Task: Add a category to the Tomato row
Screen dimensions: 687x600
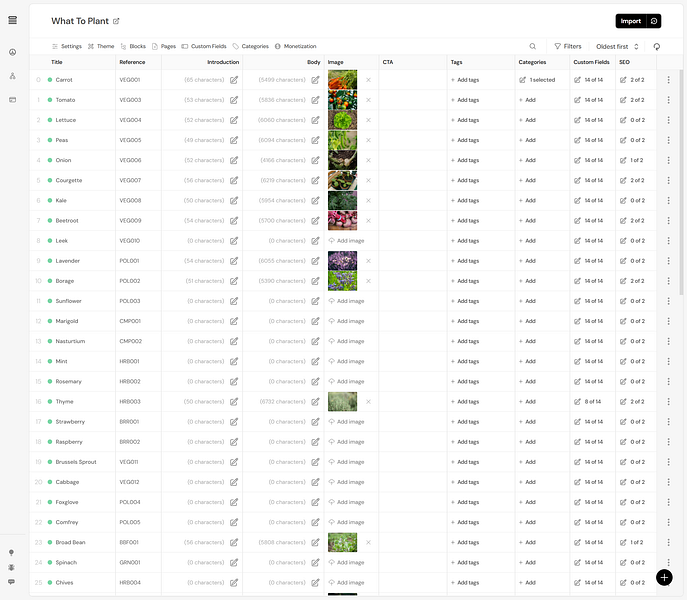Action: click(x=528, y=100)
